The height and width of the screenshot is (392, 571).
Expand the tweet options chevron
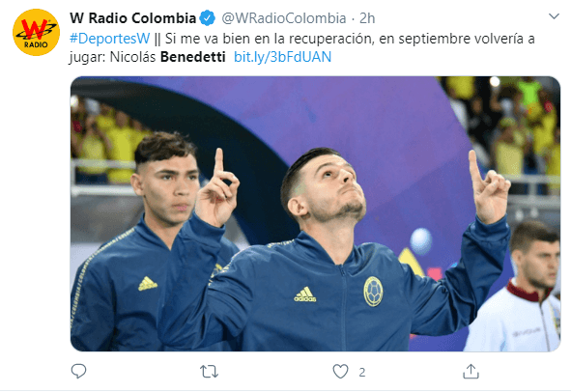[554, 16]
